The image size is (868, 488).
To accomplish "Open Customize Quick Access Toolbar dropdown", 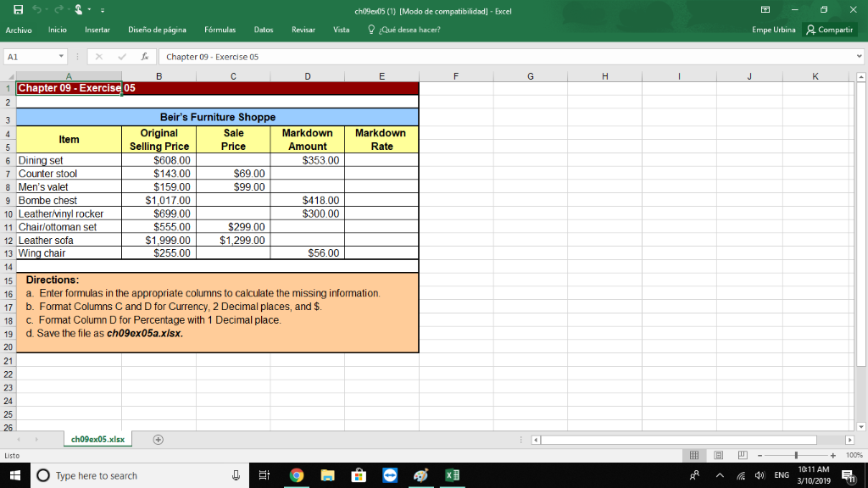I will tap(103, 10).
